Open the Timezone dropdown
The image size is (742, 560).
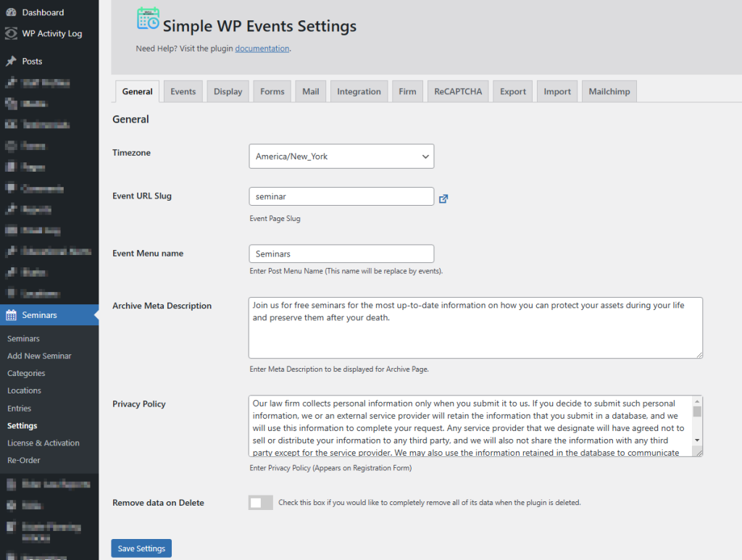point(341,156)
